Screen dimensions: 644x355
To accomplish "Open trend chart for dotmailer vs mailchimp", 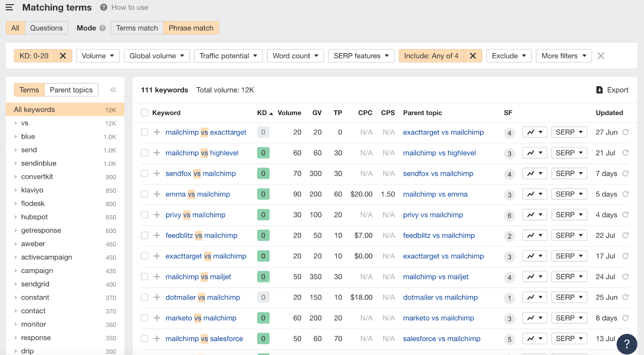I will pos(535,297).
